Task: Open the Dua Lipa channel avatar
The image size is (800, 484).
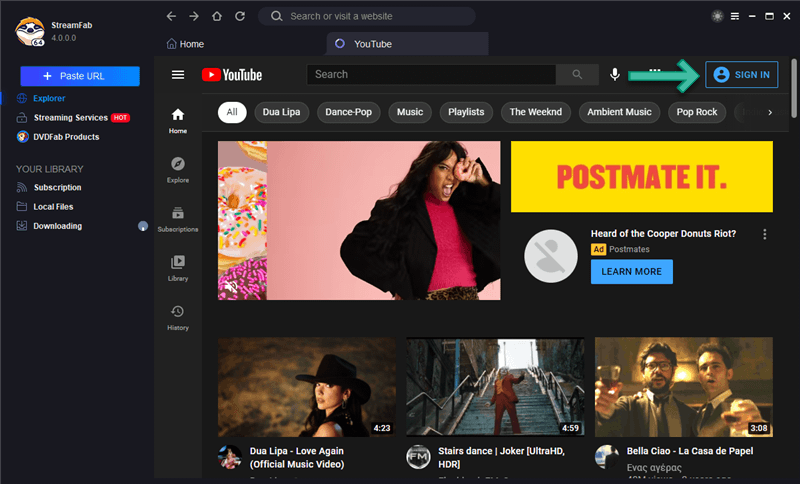Action: pos(230,457)
